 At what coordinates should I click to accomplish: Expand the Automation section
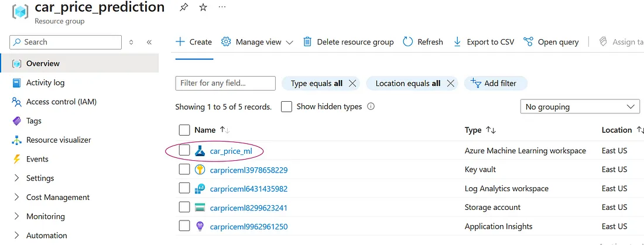(16, 235)
